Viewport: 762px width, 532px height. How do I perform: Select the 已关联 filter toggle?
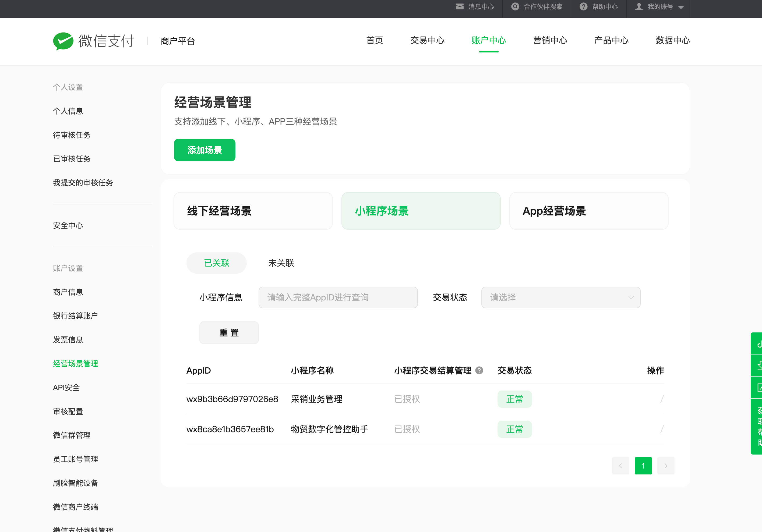[216, 263]
